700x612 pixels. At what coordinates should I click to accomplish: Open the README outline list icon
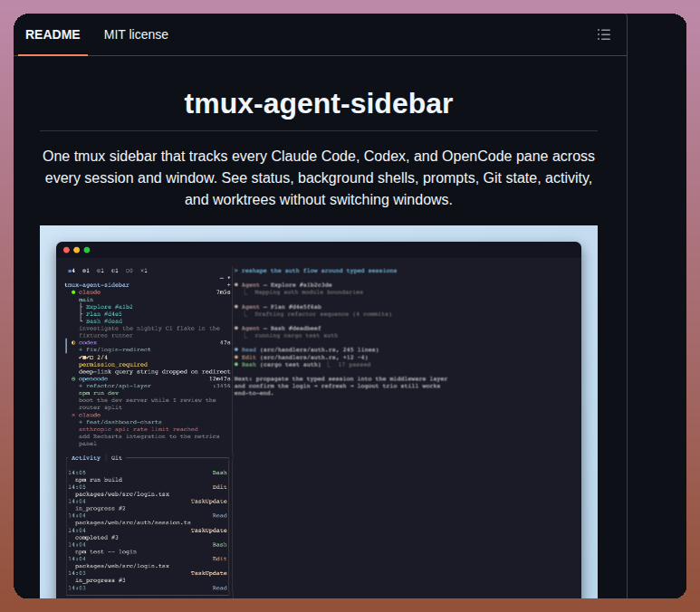coord(604,34)
